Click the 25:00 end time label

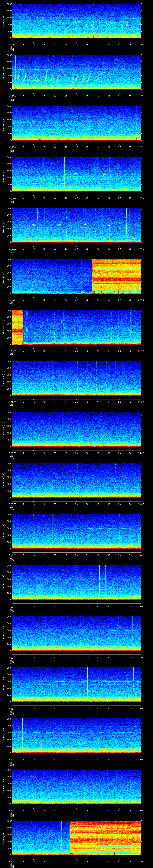coord(141,555)
